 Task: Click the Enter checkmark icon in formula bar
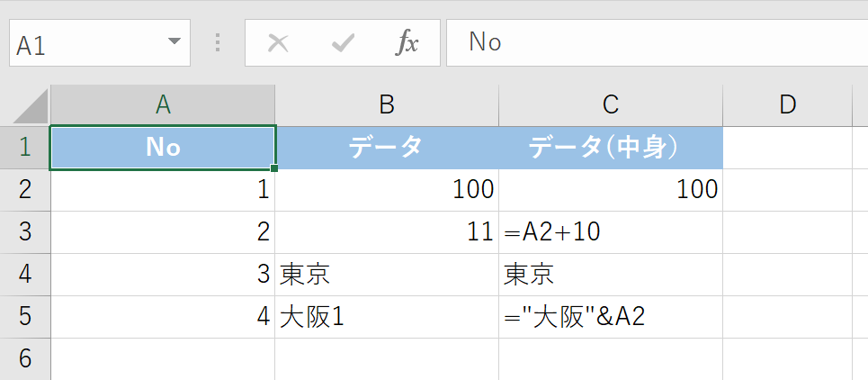[343, 43]
